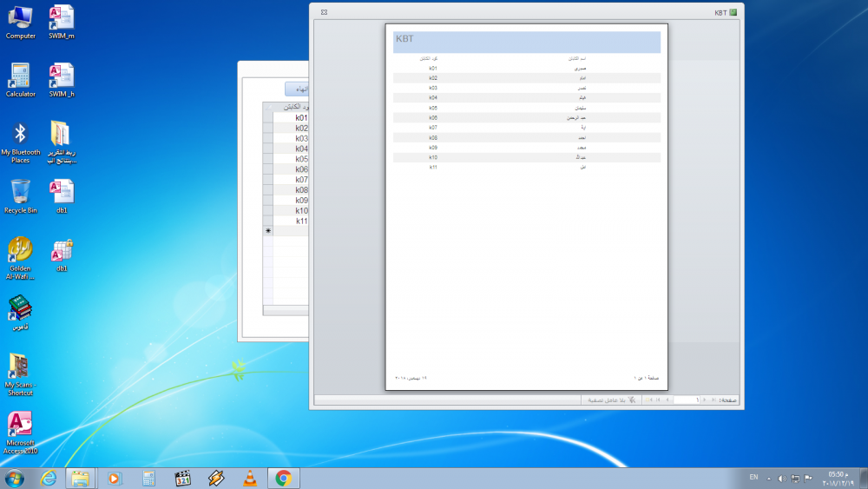
Task: Open the dictionary books desktop shortcut
Action: 21,313
